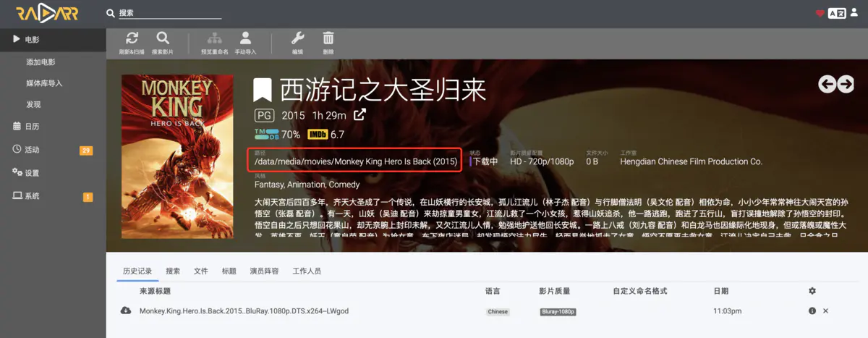Go to next movie arrow
868x338 pixels.
846,84
